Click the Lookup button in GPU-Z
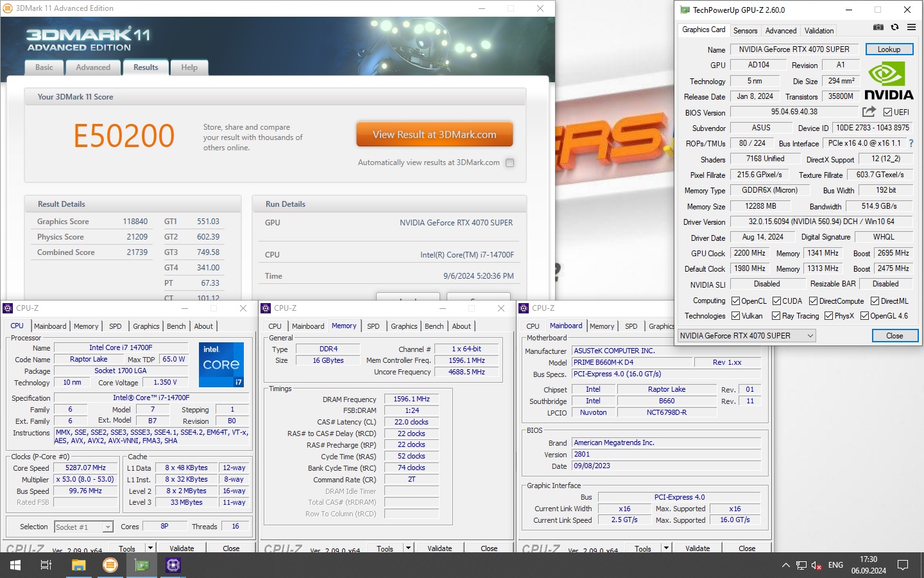This screenshot has height=578, width=924. [x=889, y=49]
